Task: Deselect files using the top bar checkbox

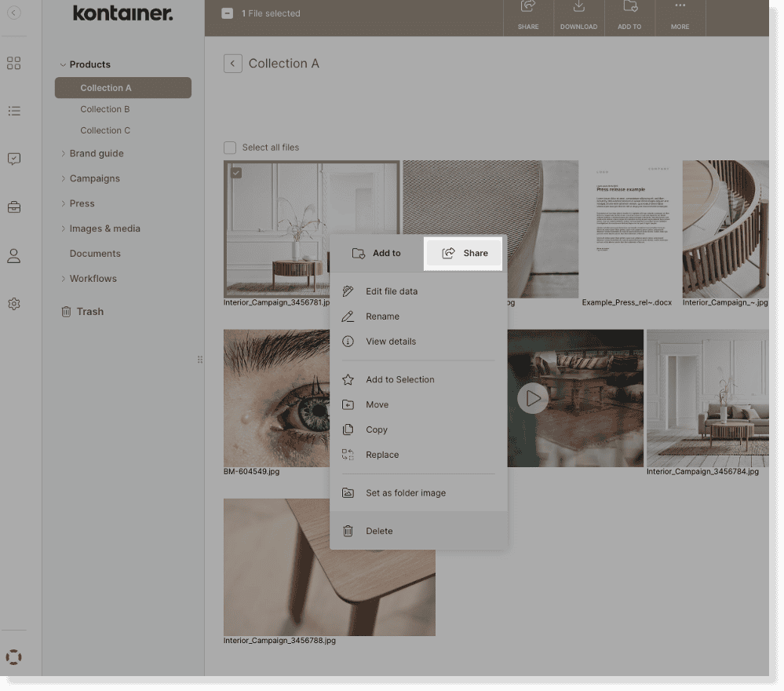Action: click(228, 13)
